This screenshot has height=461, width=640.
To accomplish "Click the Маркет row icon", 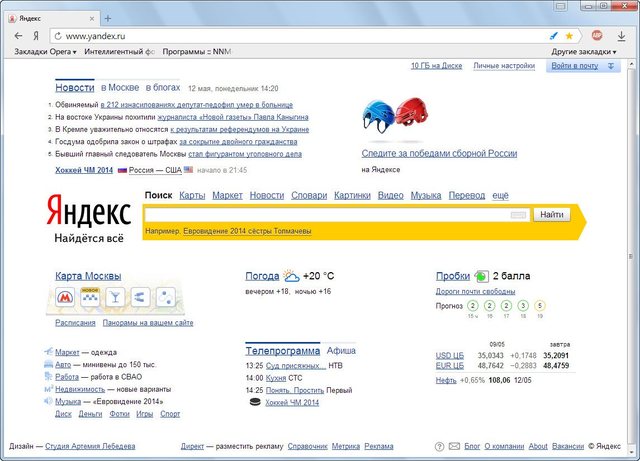I will [x=48, y=352].
